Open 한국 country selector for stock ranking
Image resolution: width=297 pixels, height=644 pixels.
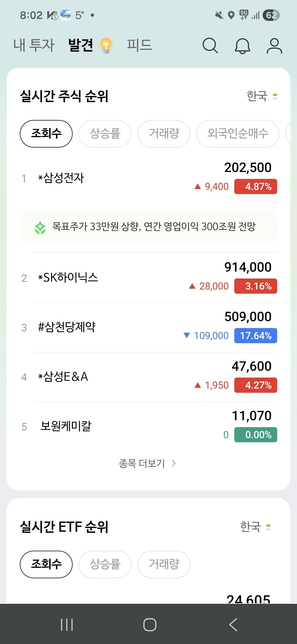(x=262, y=96)
